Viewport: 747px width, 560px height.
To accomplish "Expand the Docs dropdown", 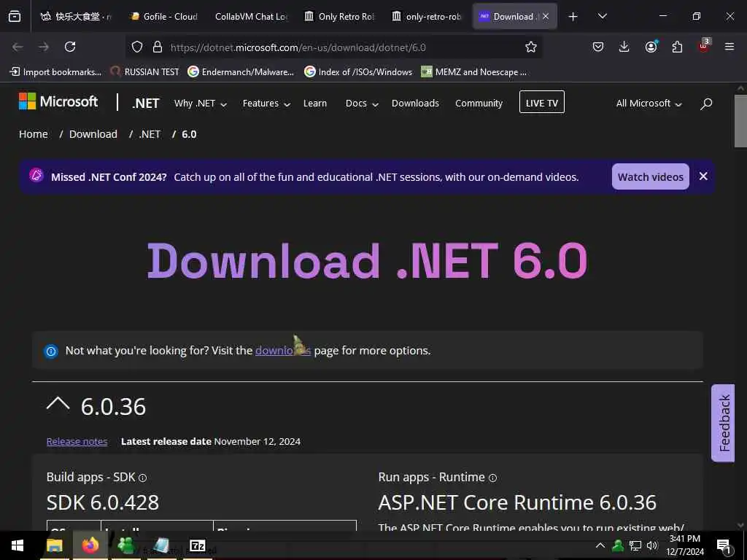I will point(362,104).
